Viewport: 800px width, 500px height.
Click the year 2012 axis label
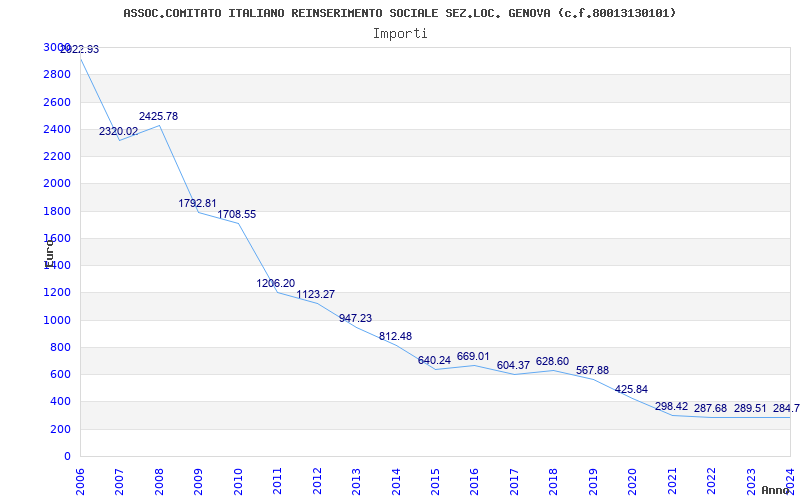(x=317, y=482)
